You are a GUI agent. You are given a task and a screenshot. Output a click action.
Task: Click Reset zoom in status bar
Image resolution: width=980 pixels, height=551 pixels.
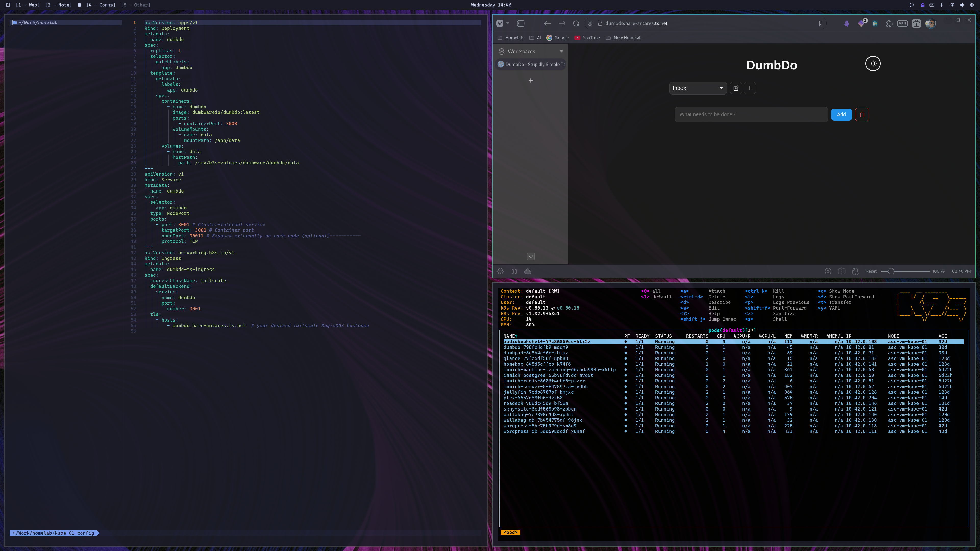point(871,271)
